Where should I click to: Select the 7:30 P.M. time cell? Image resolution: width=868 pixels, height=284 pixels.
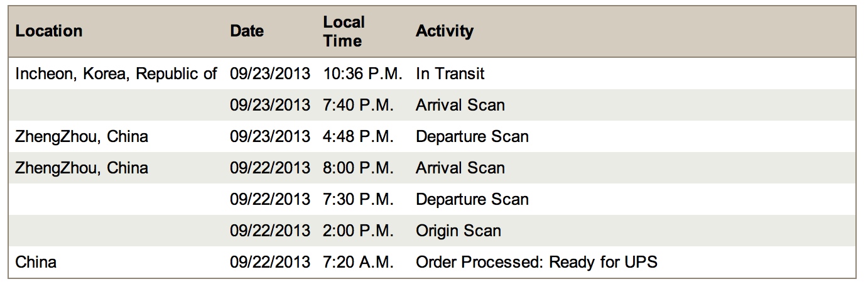[x=358, y=199]
